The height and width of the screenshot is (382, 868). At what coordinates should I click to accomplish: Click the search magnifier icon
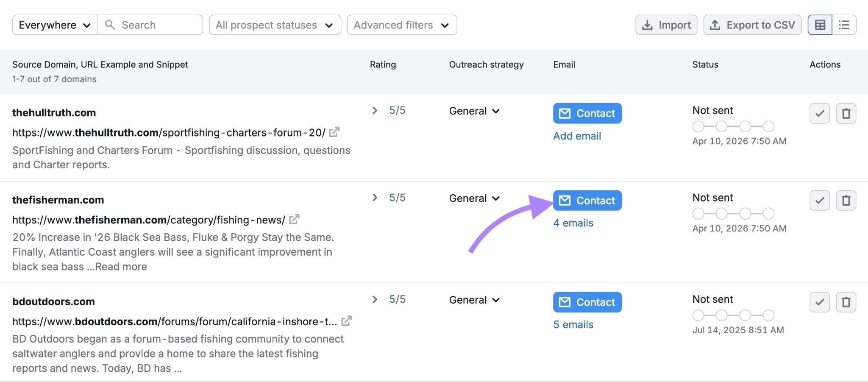(111, 25)
